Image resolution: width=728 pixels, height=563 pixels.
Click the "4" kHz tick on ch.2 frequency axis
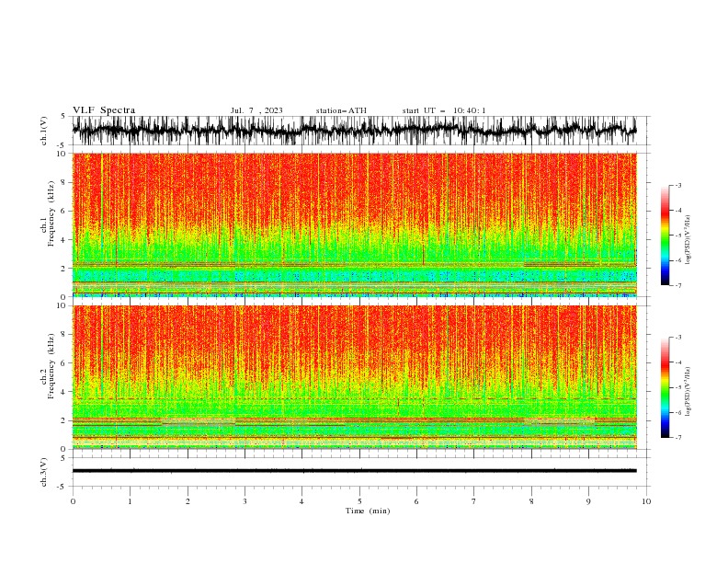point(63,392)
